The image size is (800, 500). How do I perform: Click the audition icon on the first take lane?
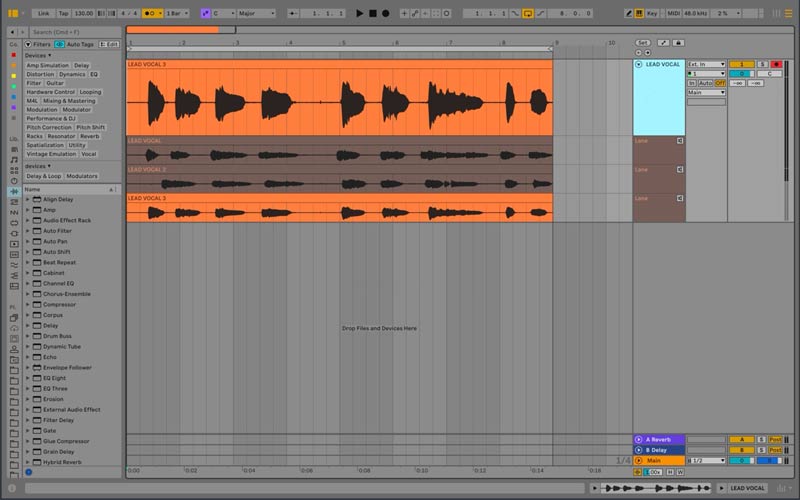[680, 141]
